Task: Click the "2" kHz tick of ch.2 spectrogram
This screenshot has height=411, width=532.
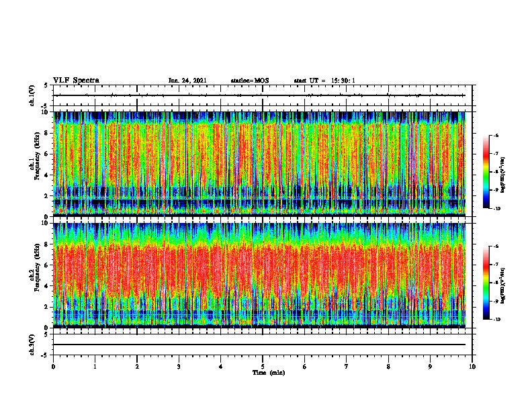Action: pos(47,307)
